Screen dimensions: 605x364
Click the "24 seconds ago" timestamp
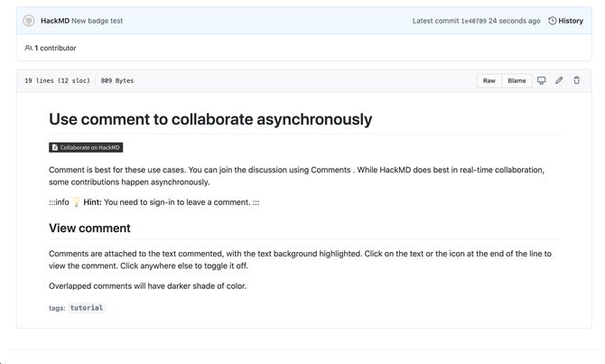(515, 21)
